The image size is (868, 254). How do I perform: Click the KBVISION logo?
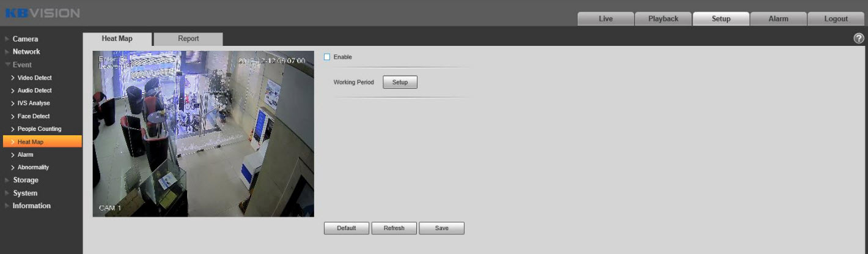tap(42, 13)
